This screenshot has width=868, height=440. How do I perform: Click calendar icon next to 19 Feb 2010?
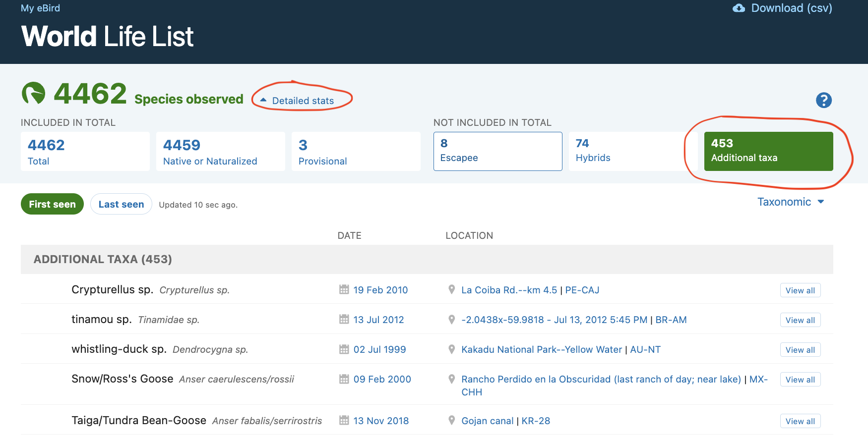click(344, 289)
